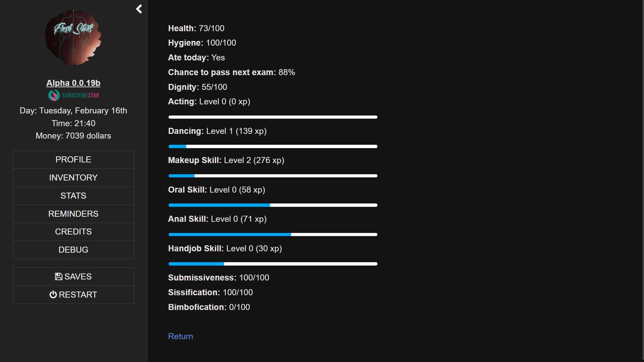This screenshot has width=644, height=362.
Task: Click the power icon next to RESTART
Action: coord(53,294)
